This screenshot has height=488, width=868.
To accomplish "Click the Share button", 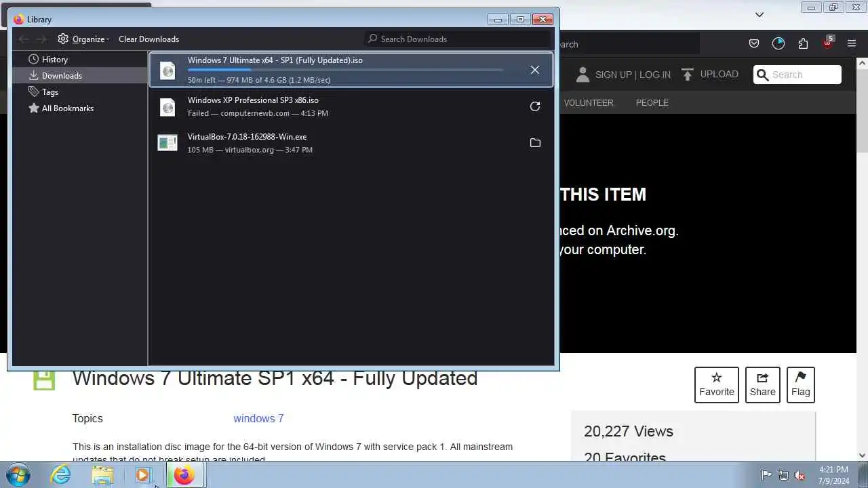I will [763, 385].
